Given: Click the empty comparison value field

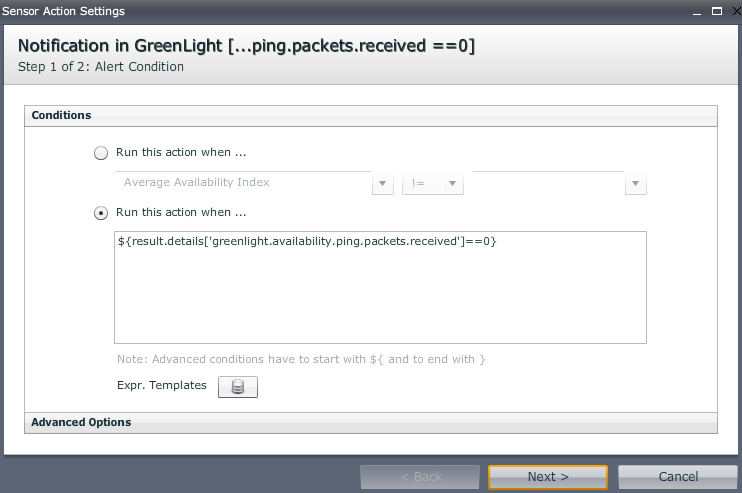Looking at the screenshot, I should pos(548,183).
